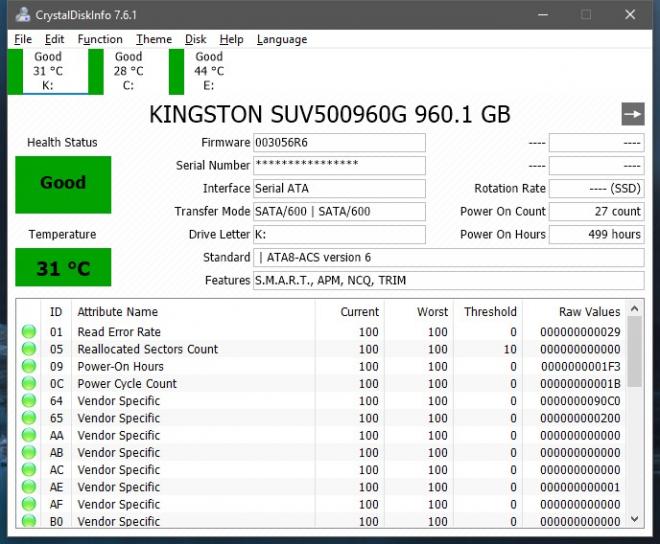Click the Power On Count 27 count field
This screenshot has width=660, height=544.
click(596, 211)
